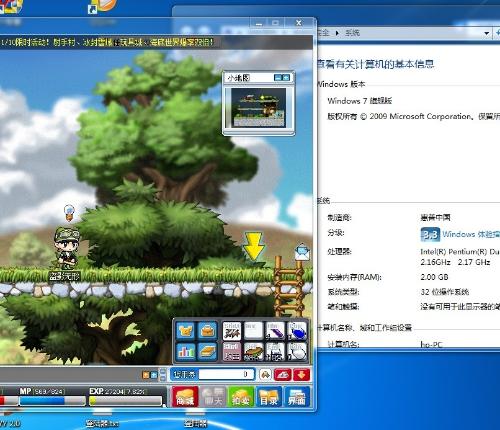Click the lightbulb quest icon above character
The width and height of the screenshot is (500, 430).
(x=69, y=213)
